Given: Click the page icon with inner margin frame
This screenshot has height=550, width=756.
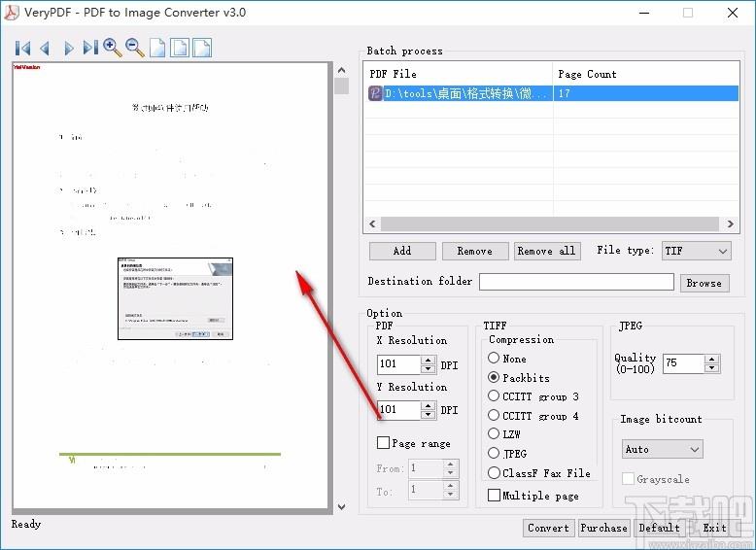Looking at the screenshot, I should click(x=180, y=48).
